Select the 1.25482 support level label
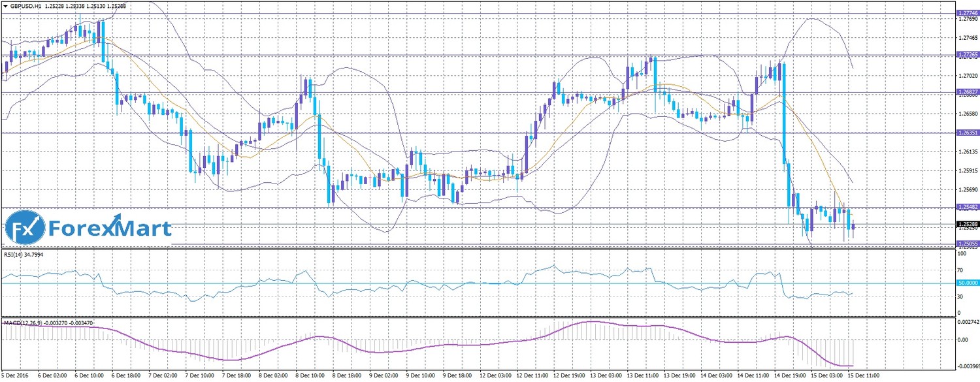The image size is (980, 382). (967, 207)
